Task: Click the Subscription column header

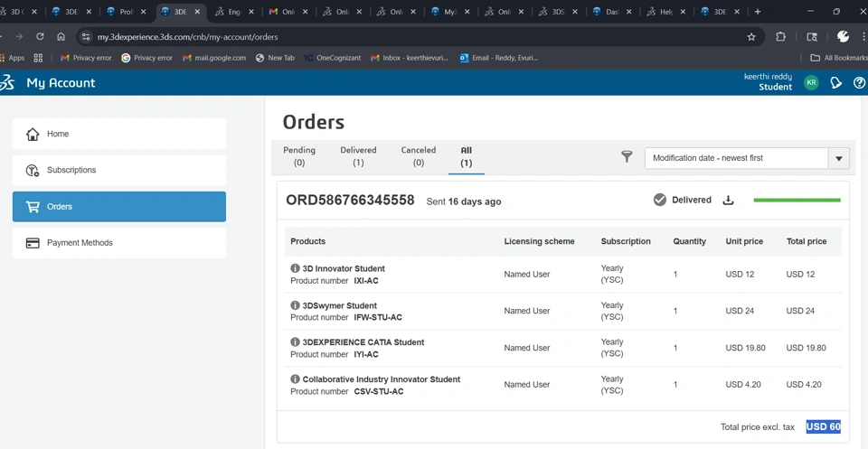Action: click(x=626, y=241)
